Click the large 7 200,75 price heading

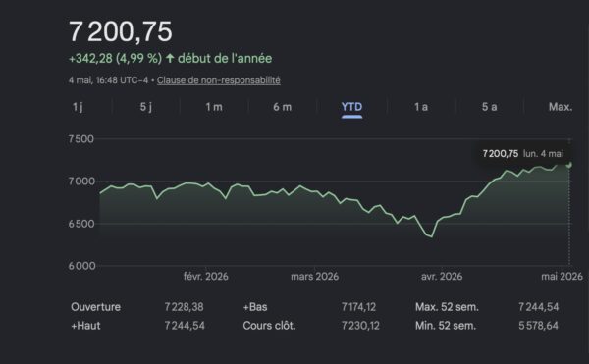click(121, 31)
